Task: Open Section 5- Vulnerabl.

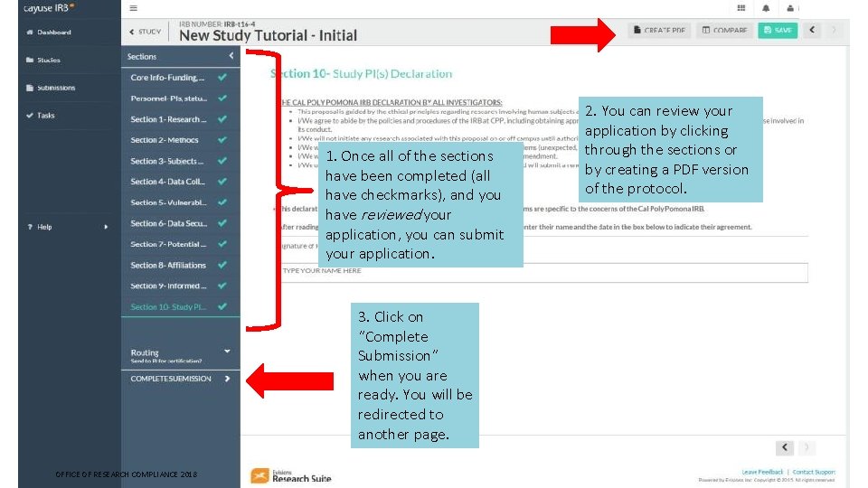Action: click(181, 202)
